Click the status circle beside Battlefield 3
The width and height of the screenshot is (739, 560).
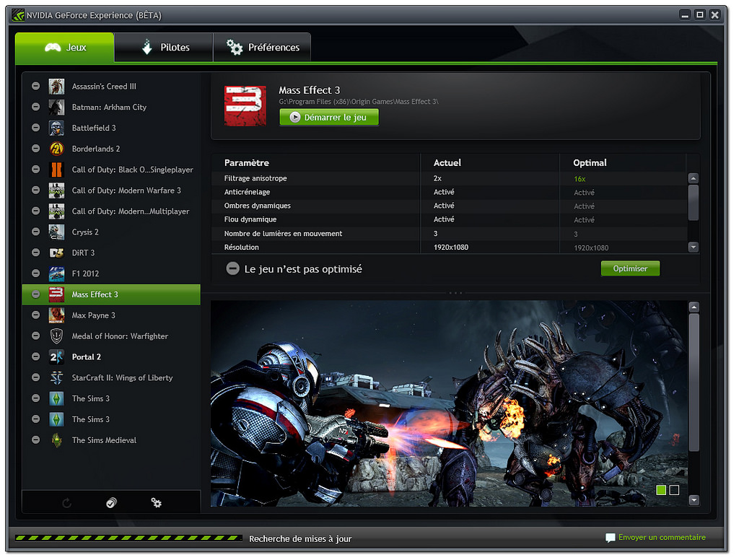tap(36, 128)
